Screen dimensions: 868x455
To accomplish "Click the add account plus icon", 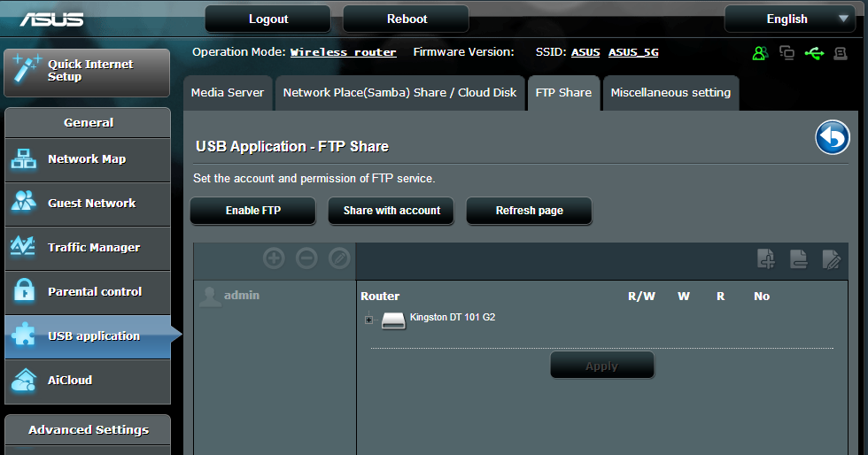I will (274, 258).
